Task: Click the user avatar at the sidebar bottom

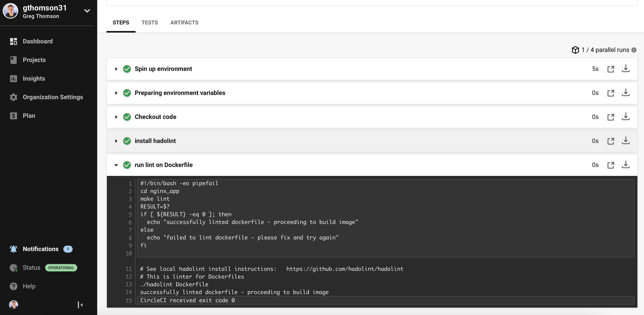Action: pos(14,305)
